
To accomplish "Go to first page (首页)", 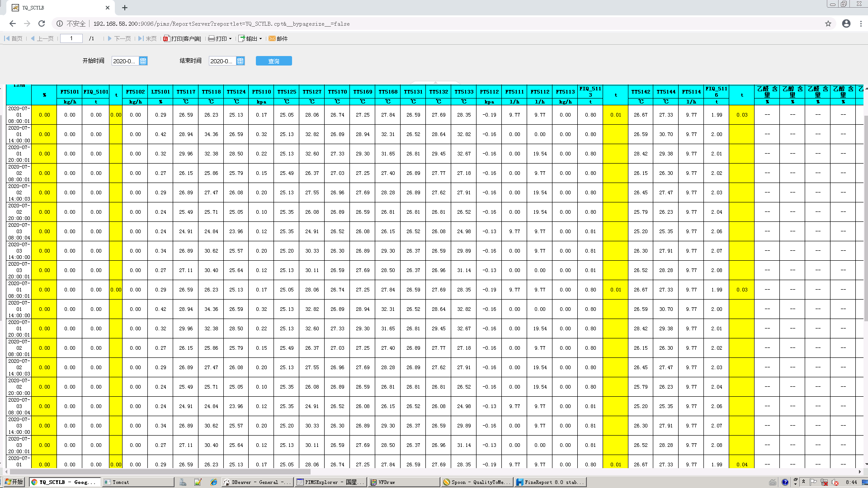I will coord(14,38).
